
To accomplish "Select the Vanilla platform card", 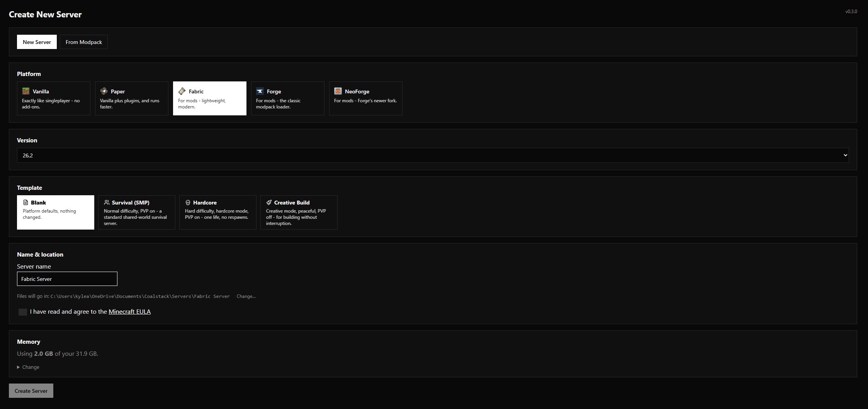I will pos(54,98).
